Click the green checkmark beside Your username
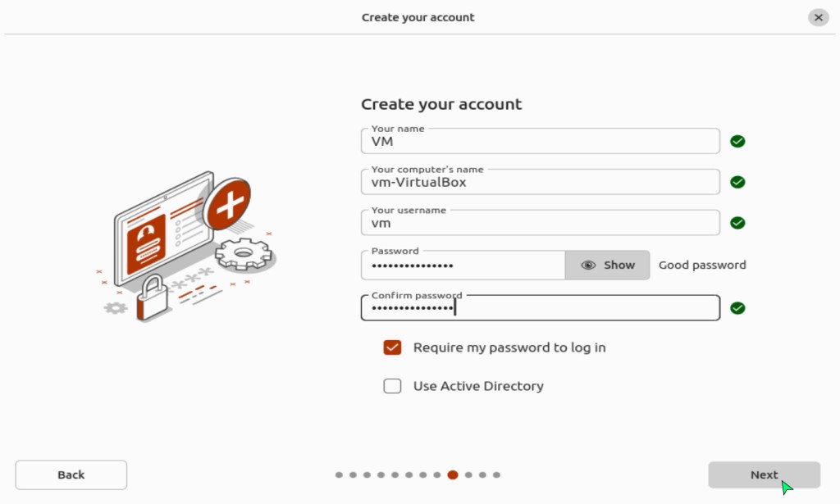 (x=737, y=223)
